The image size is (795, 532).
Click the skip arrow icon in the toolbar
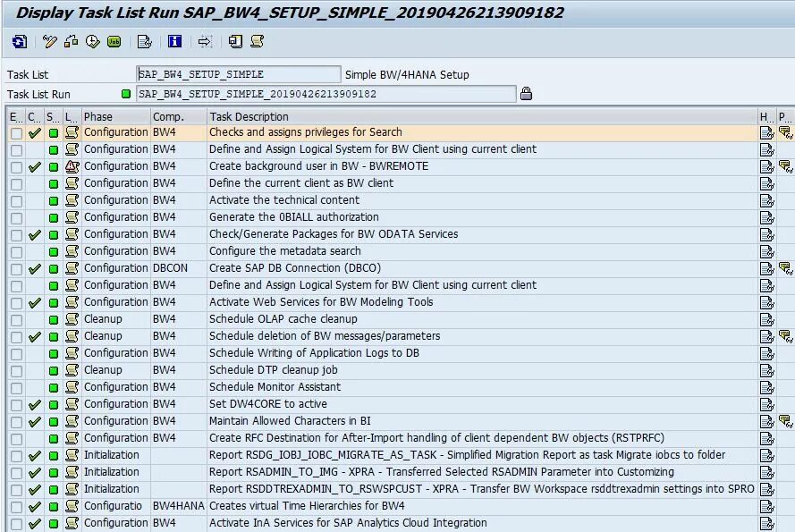tap(206, 41)
